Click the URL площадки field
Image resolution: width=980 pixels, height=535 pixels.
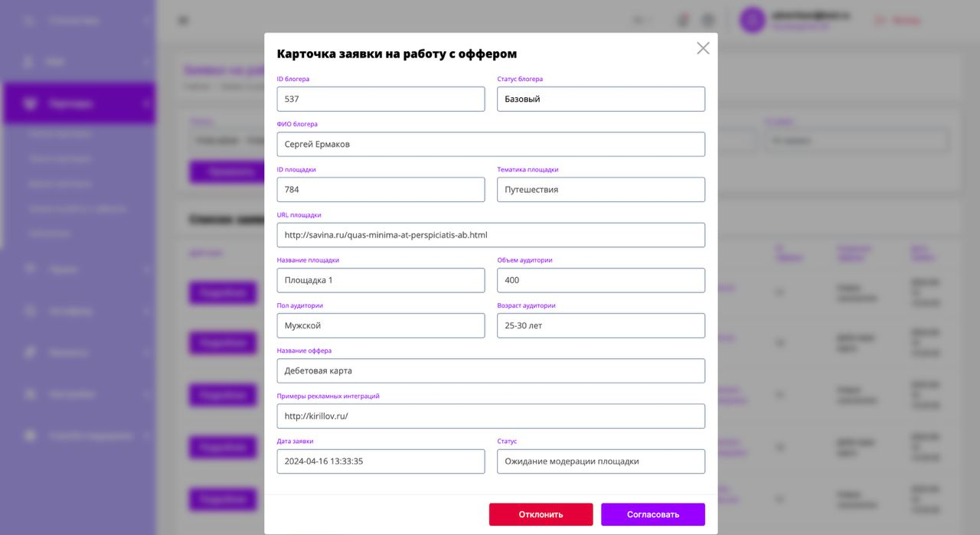490,235
